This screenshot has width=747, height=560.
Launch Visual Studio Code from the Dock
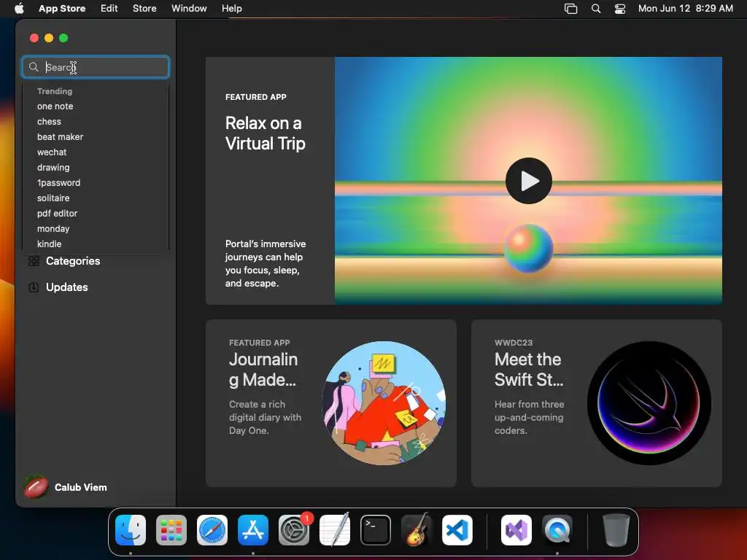click(457, 530)
